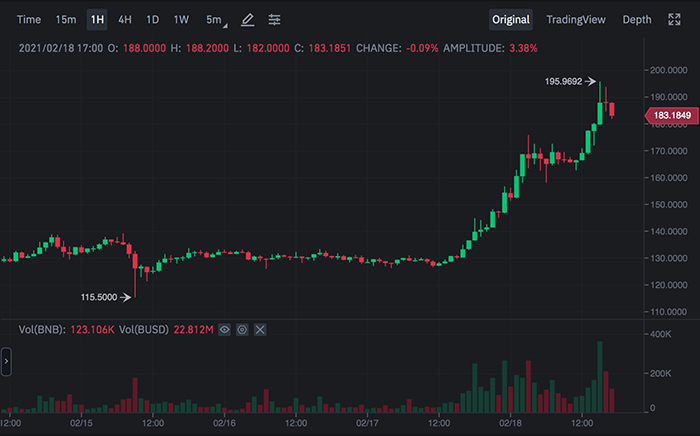Click the 02/17 date axis label
Image resolution: width=700 pixels, height=436 pixels.
point(367,423)
